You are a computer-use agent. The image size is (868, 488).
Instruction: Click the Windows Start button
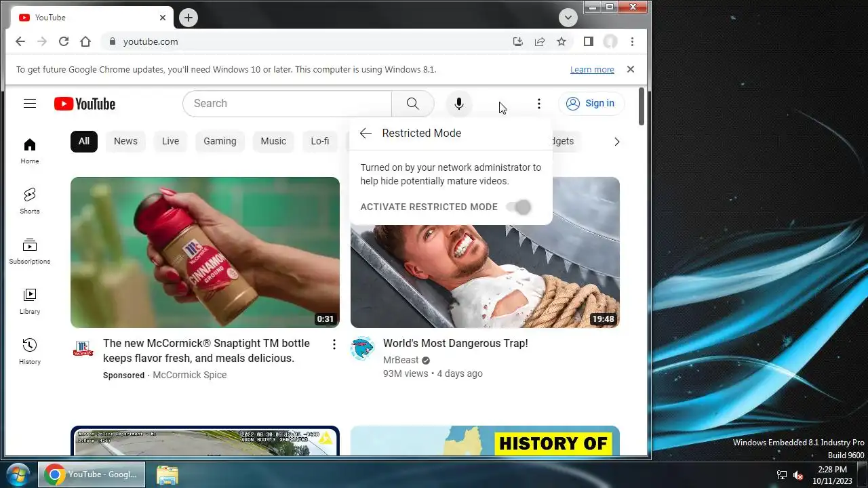[18, 474]
